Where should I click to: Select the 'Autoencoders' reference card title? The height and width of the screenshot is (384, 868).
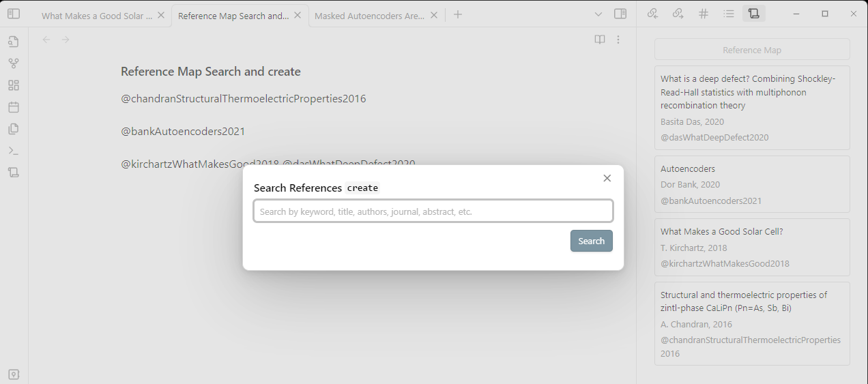[x=688, y=168]
